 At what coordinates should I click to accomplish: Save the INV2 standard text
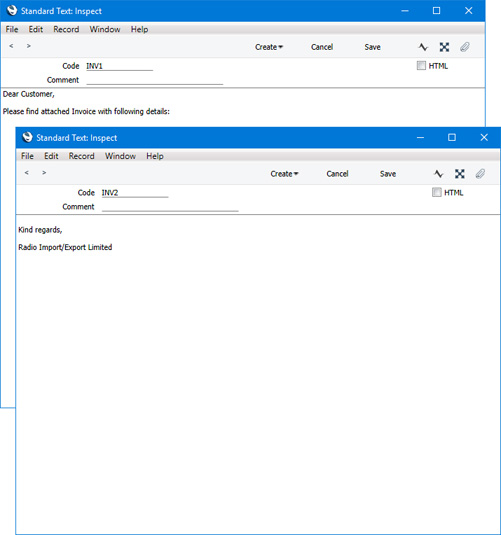(388, 174)
